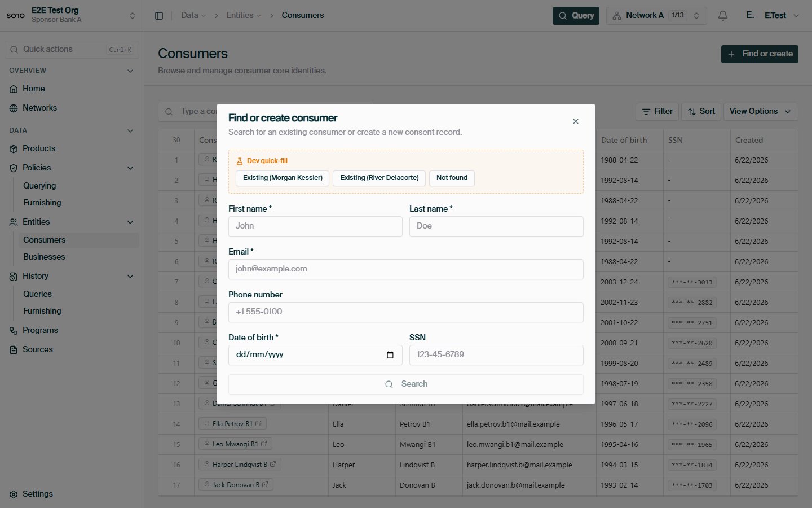Click the Consumers breadcrumb
812x508 pixels.
(303, 15)
